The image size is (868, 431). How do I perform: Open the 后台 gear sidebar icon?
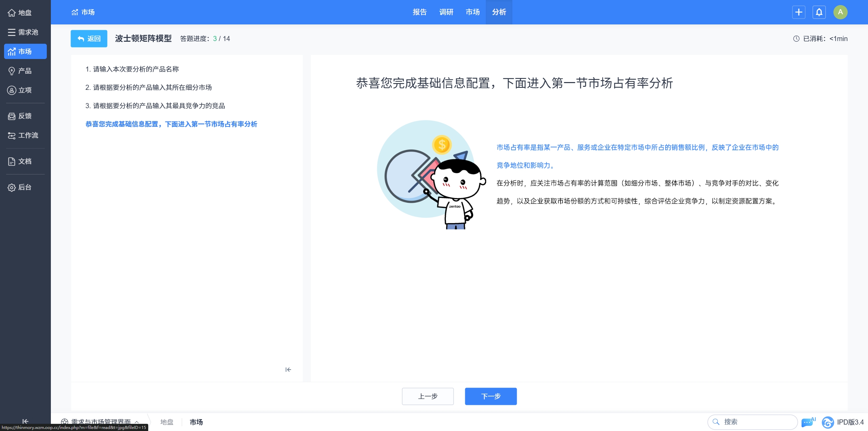click(12, 187)
